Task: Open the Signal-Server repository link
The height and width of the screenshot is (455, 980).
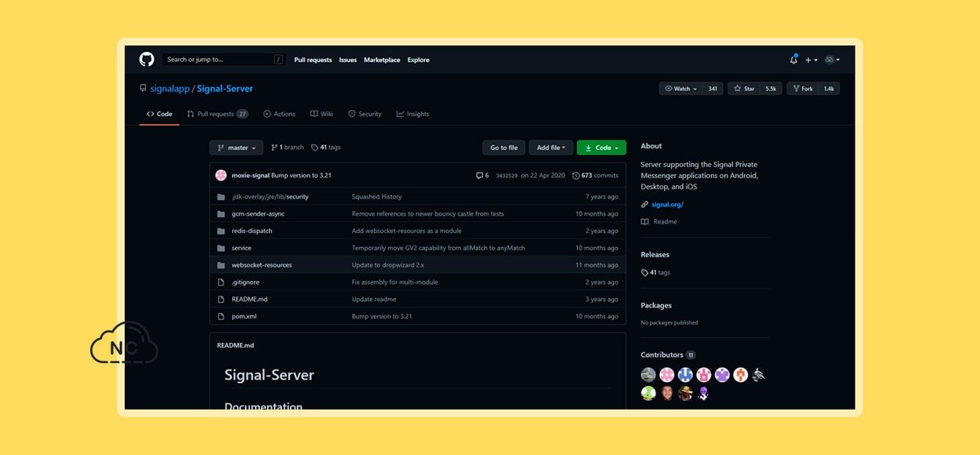Action: (225, 89)
